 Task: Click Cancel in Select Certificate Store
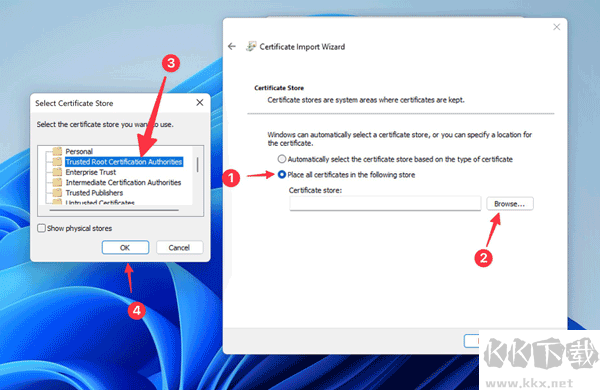click(x=179, y=247)
